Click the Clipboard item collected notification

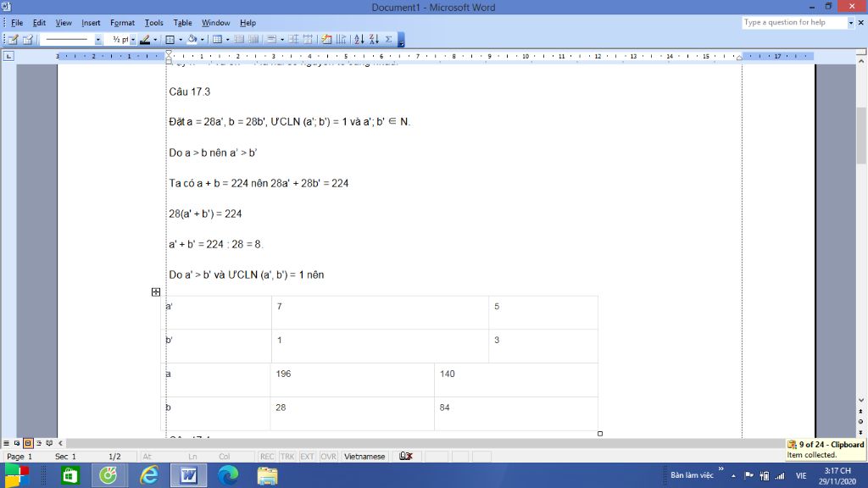coord(826,449)
